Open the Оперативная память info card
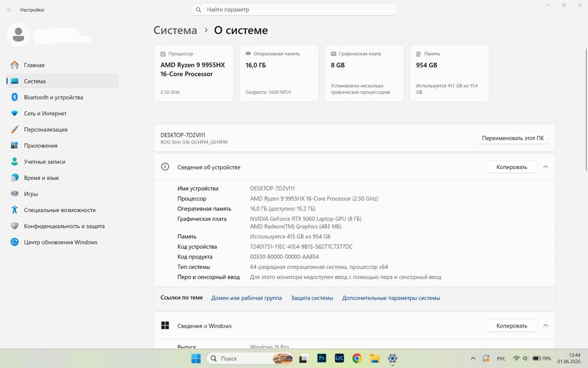This screenshot has width=588, height=368. [279, 73]
